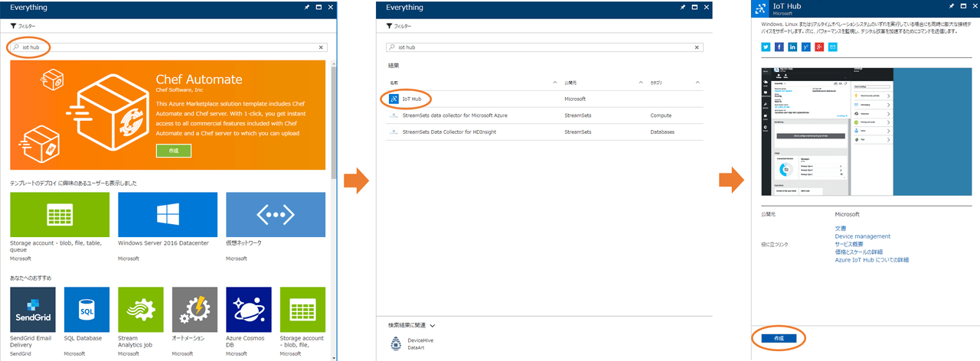This screenshot has width=980, height=361.
Task: Click the Compute category cell
Action: coord(661,115)
